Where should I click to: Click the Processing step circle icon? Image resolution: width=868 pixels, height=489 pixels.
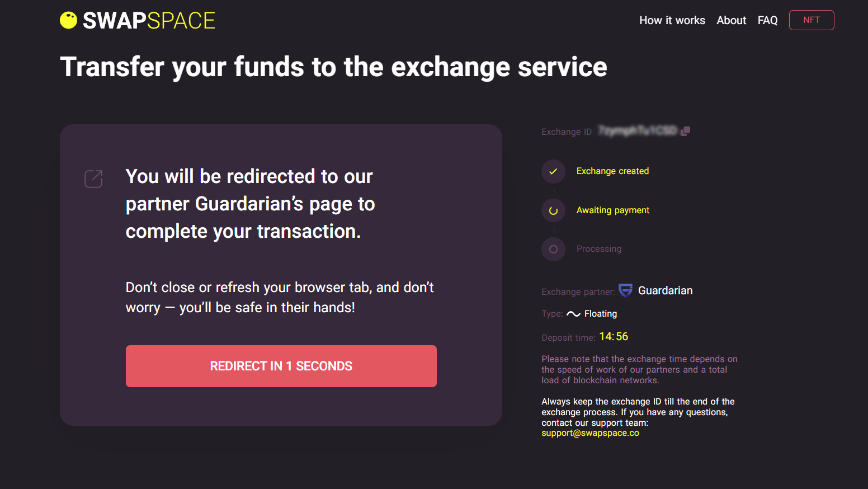point(553,249)
